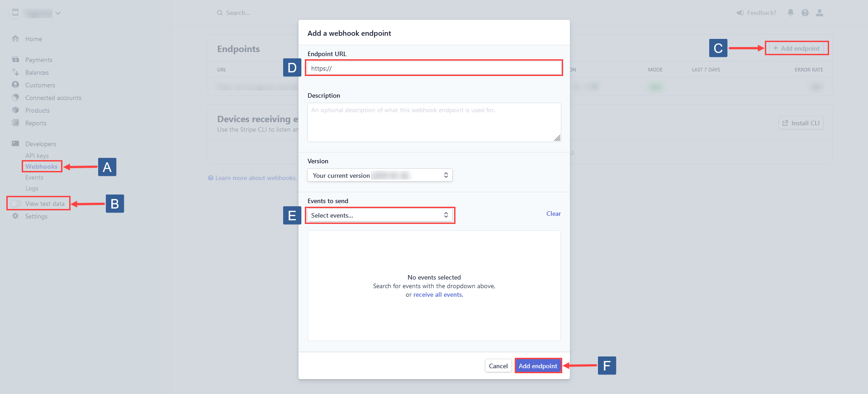Toggle the View test data switch
This screenshot has height=394, width=868.
16,204
